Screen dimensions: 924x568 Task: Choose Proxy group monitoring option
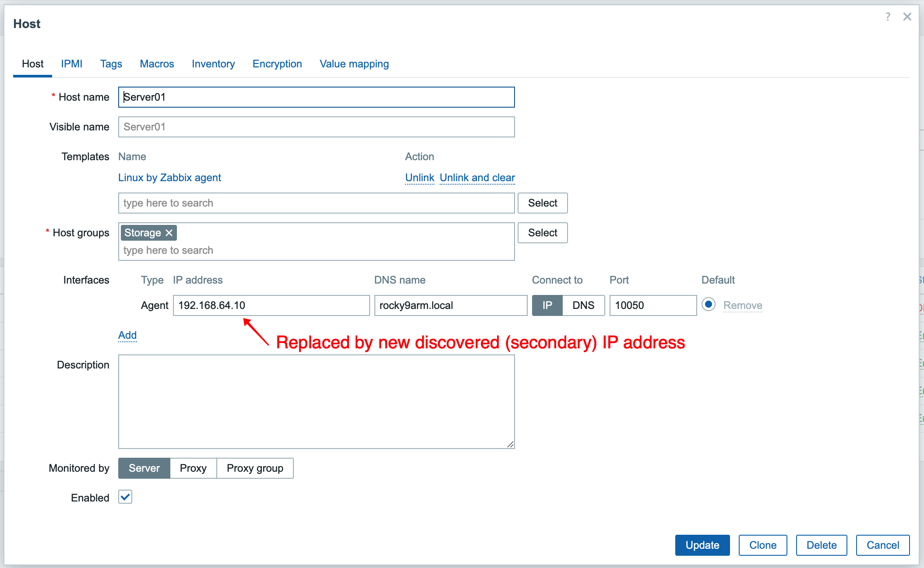(x=255, y=468)
